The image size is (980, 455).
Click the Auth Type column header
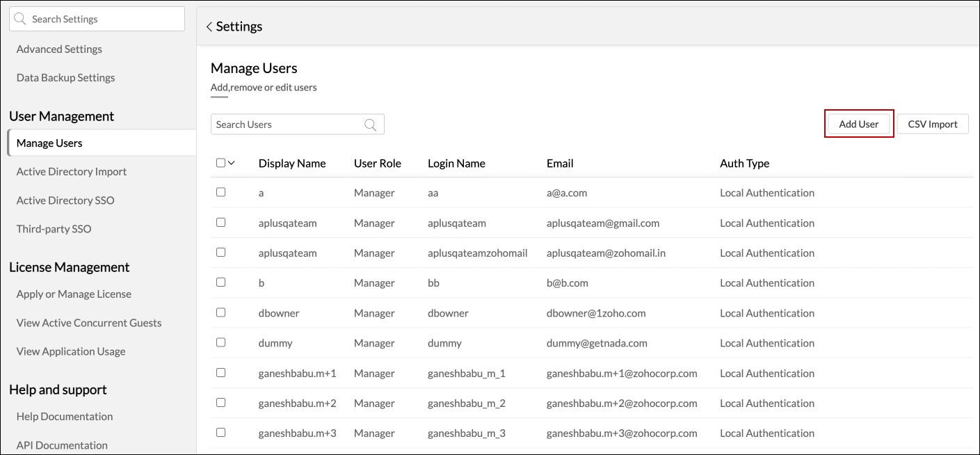pyautogui.click(x=744, y=163)
